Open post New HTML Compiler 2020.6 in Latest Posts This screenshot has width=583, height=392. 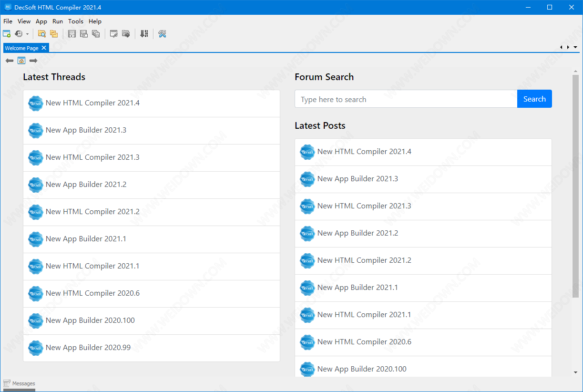(423, 342)
